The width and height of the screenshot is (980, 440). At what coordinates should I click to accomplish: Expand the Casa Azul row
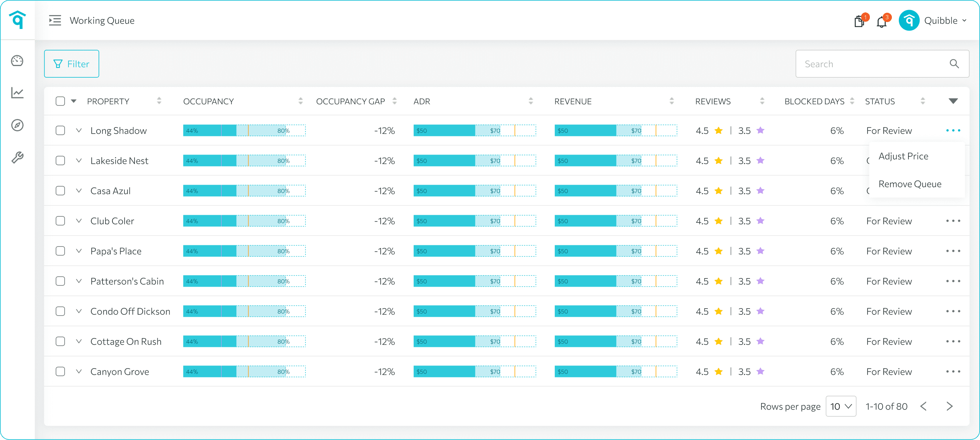click(79, 191)
